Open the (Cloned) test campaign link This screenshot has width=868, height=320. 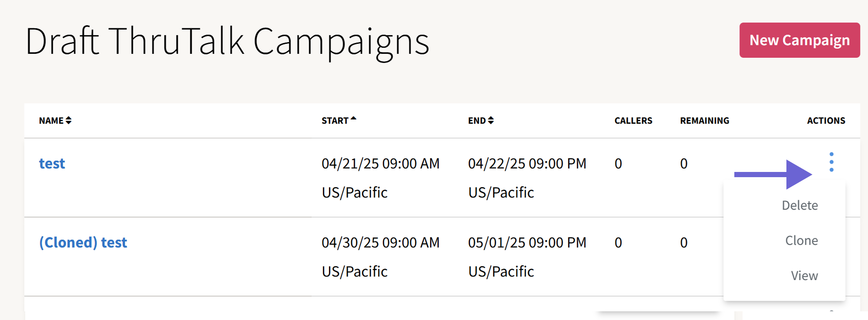[83, 243]
